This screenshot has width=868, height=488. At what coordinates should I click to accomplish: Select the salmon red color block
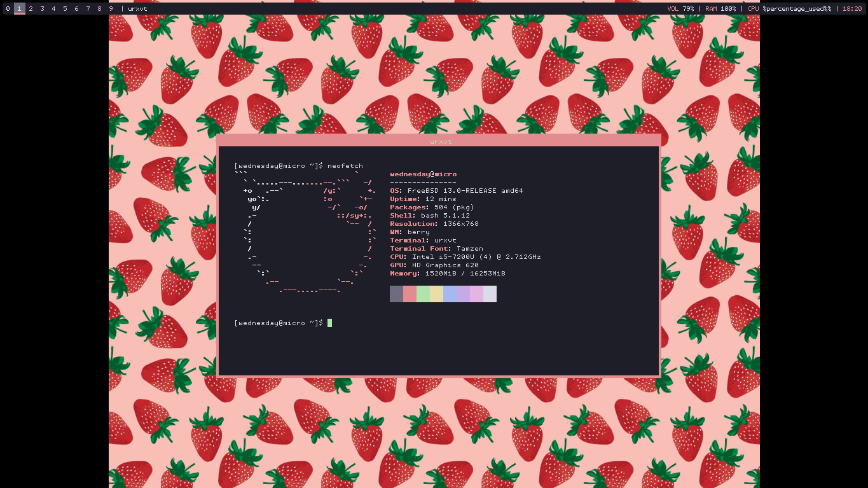tap(410, 294)
